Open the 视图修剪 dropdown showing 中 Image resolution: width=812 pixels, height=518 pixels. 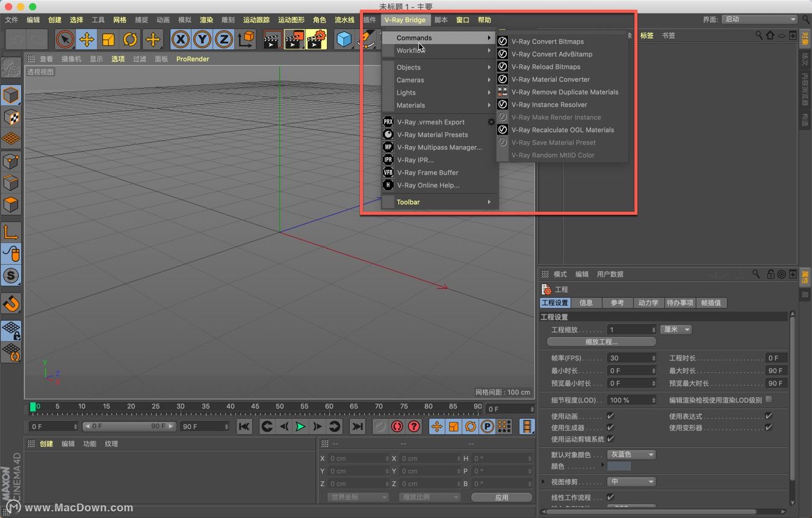tap(631, 481)
